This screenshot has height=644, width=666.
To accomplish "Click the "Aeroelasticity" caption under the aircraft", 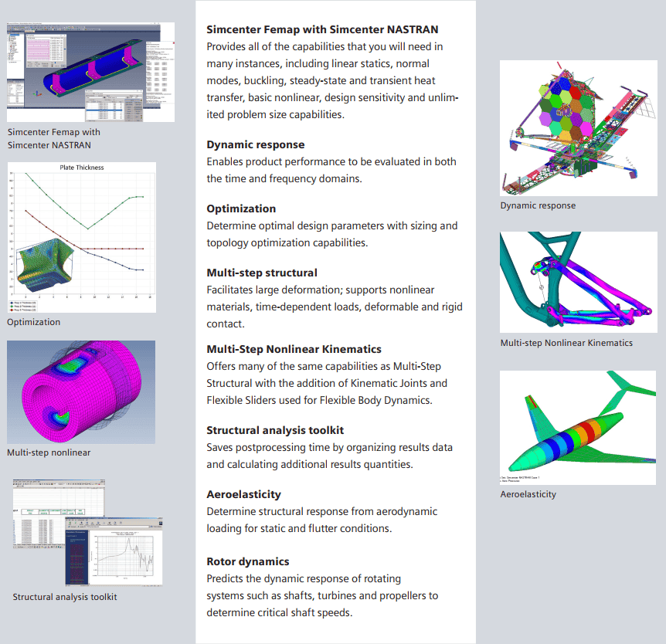I will pyautogui.click(x=528, y=494).
